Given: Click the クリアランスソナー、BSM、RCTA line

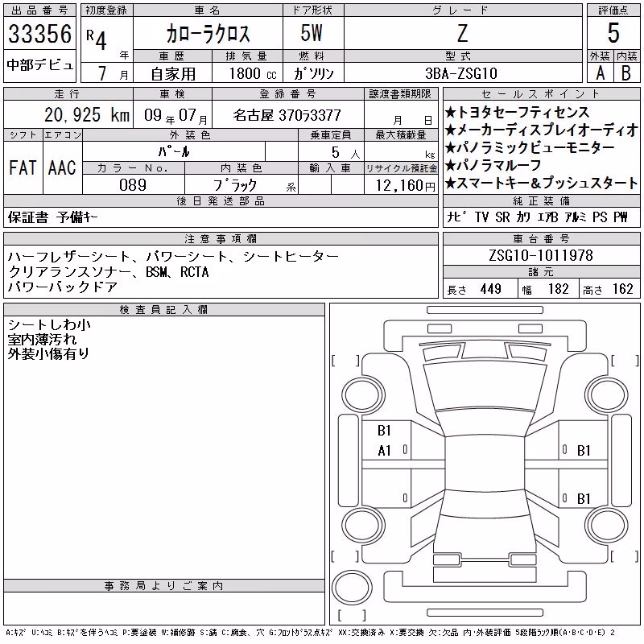Looking at the screenshot, I should tap(109, 272).
